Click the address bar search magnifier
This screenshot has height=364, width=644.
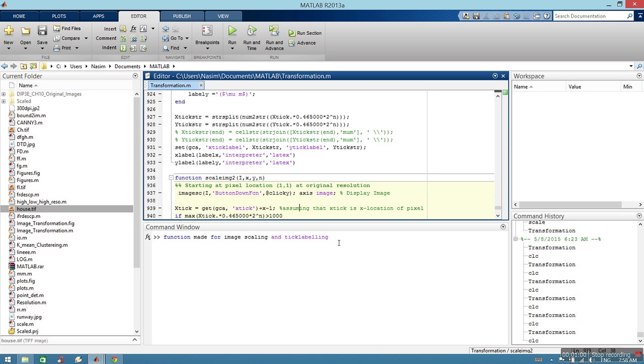point(638,66)
